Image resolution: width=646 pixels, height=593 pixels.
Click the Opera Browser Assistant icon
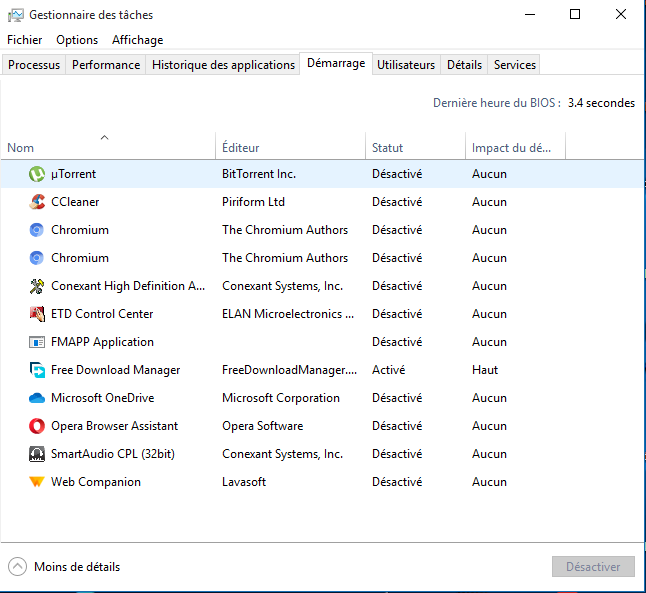37,426
